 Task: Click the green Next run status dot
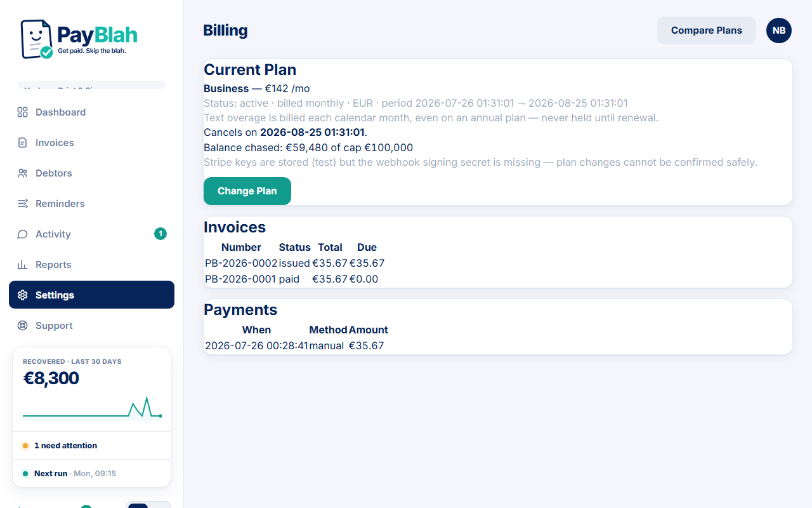coord(25,474)
